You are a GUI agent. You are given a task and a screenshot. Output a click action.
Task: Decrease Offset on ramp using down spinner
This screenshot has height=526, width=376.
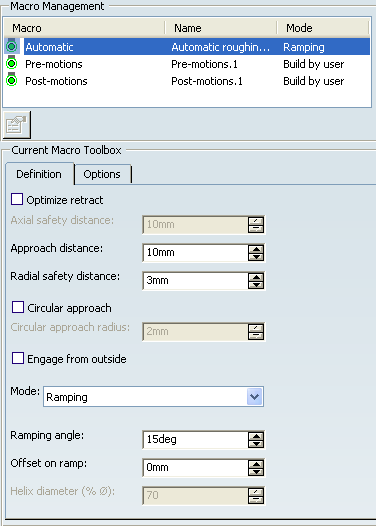point(256,472)
